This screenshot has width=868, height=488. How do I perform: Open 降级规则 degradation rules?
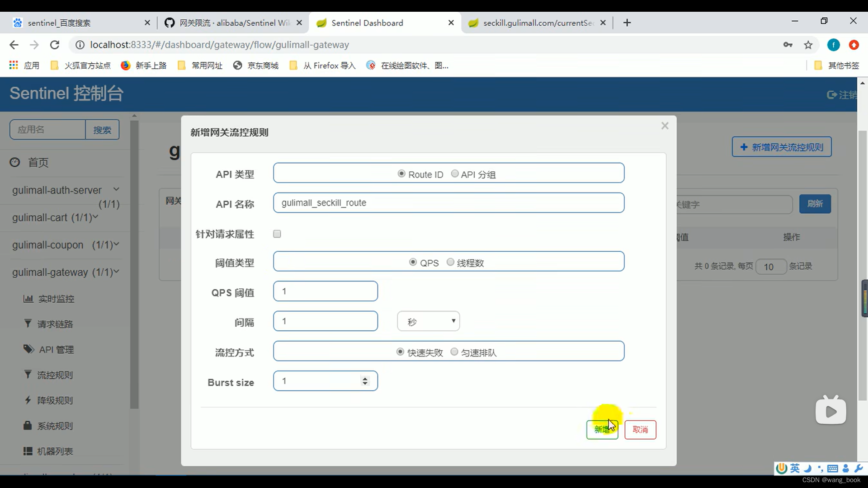tap(55, 400)
